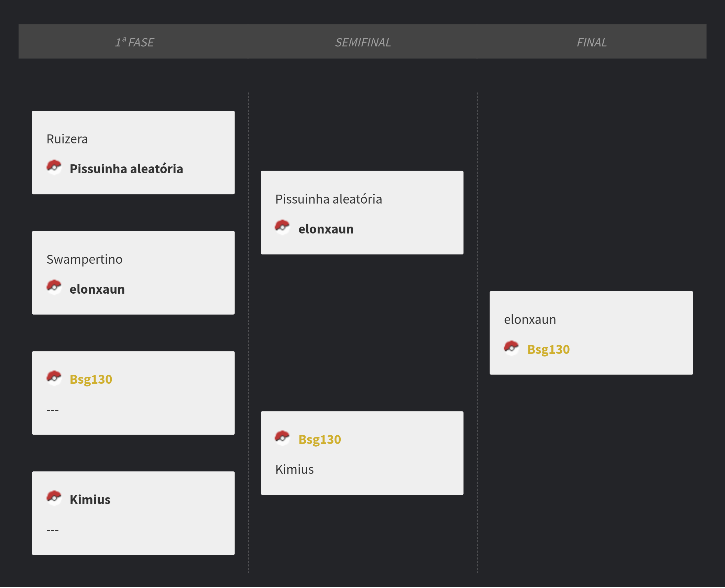Click bold Kimius name in 1ª Fase
The image size is (725, 588).
point(90,500)
